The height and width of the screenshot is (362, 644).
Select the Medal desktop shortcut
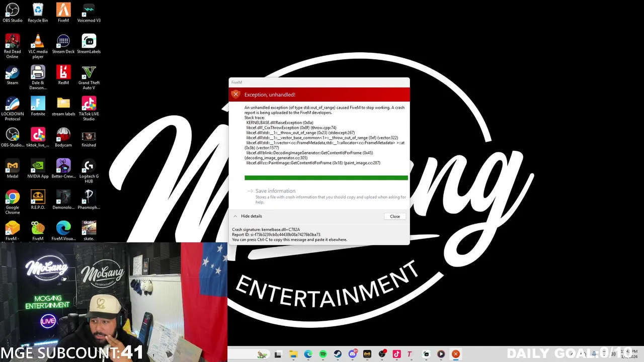click(13, 169)
